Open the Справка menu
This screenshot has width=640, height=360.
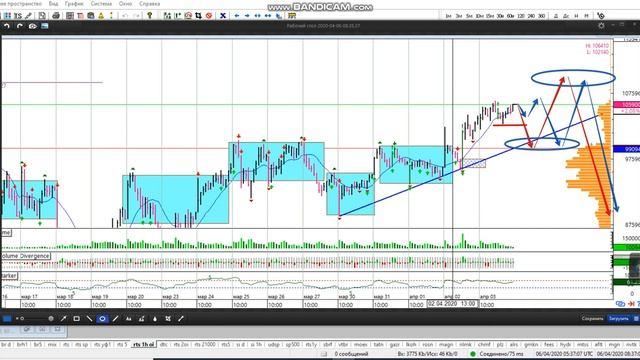tap(149, 4)
